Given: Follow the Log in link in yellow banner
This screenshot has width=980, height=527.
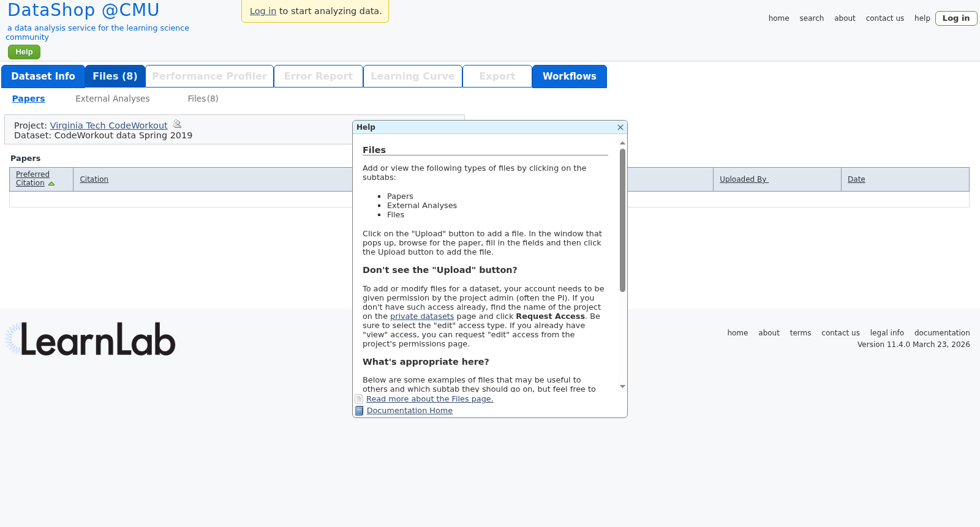Looking at the screenshot, I should (x=263, y=11).
